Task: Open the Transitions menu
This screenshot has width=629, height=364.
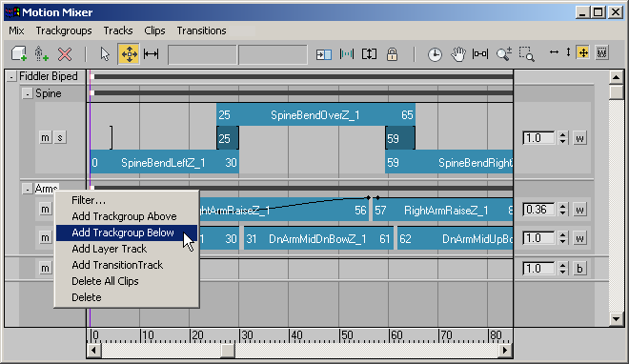Action: (x=201, y=30)
